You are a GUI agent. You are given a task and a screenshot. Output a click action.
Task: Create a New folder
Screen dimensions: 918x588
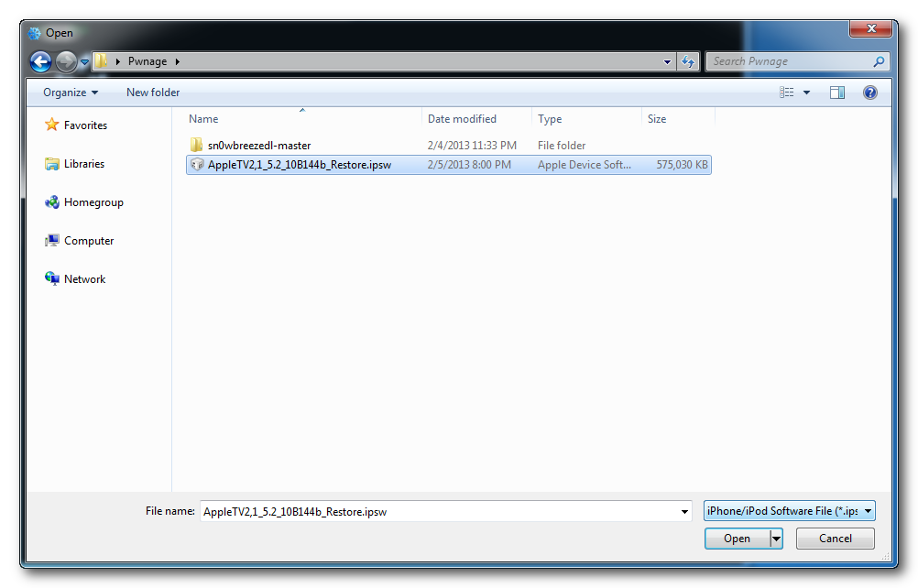tap(153, 93)
